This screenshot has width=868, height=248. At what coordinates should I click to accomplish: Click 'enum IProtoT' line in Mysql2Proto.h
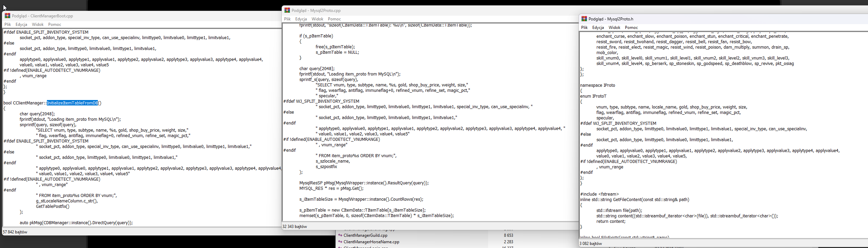593,96
